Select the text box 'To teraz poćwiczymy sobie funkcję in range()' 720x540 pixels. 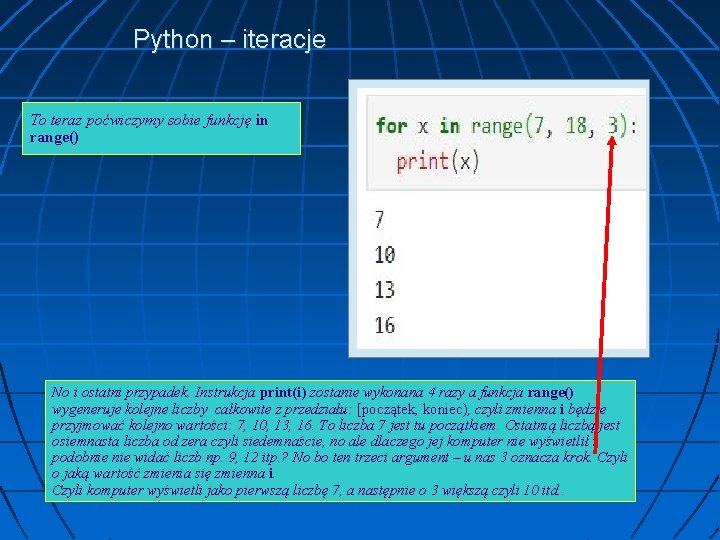pyautogui.click(x=162, y=129)
